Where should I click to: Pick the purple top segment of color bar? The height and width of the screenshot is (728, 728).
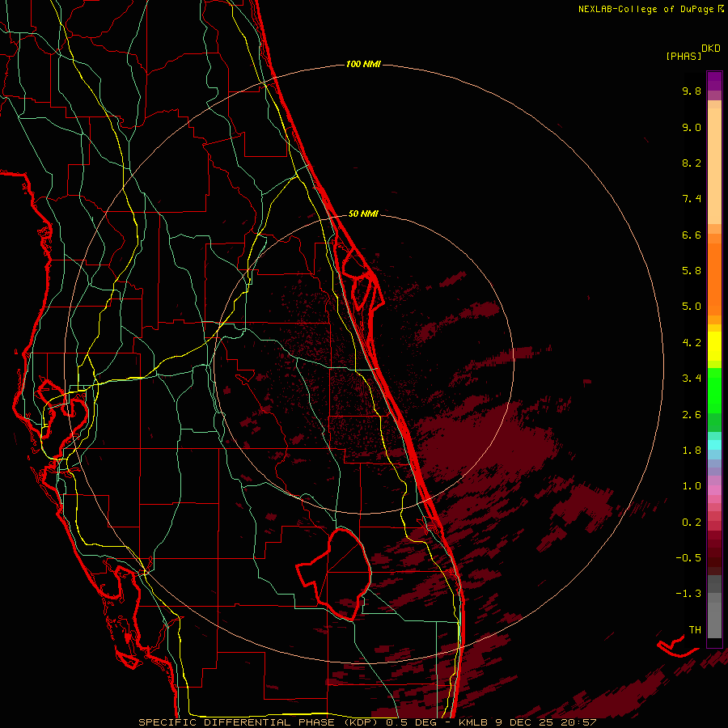coord(714,81)
